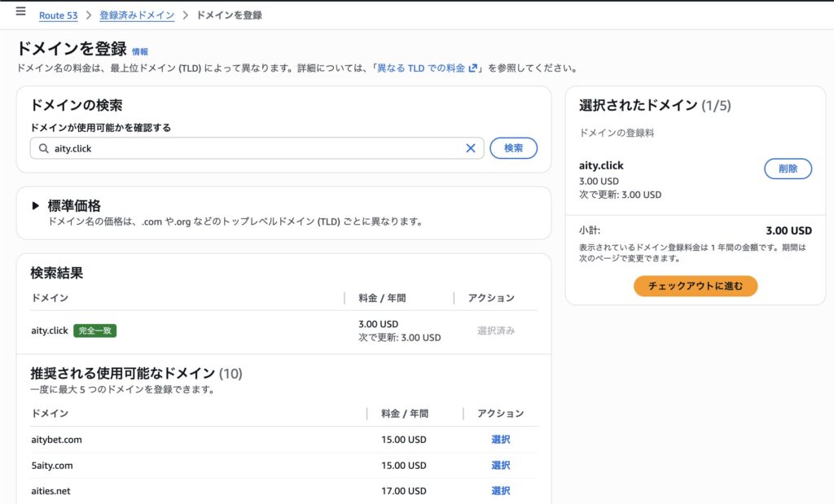This screenshot has width=834, height=504.
Task: Expand the 標準価格 section
Action: (x=36, y=206)
